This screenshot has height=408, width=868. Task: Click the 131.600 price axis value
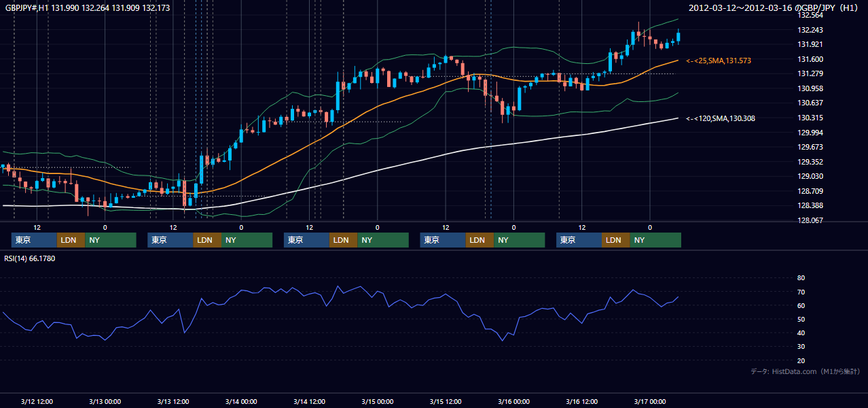810,59
